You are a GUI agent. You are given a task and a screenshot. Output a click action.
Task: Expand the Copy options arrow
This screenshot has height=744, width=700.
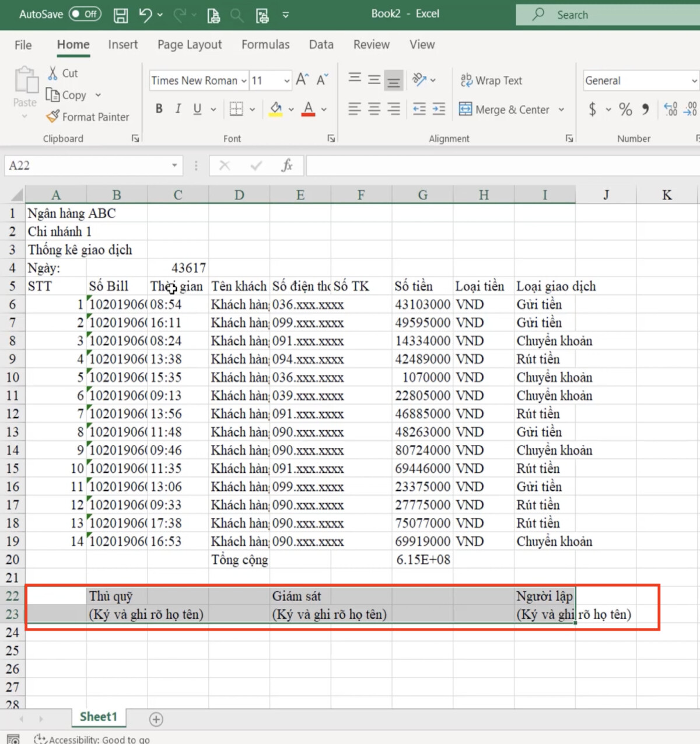98,95
